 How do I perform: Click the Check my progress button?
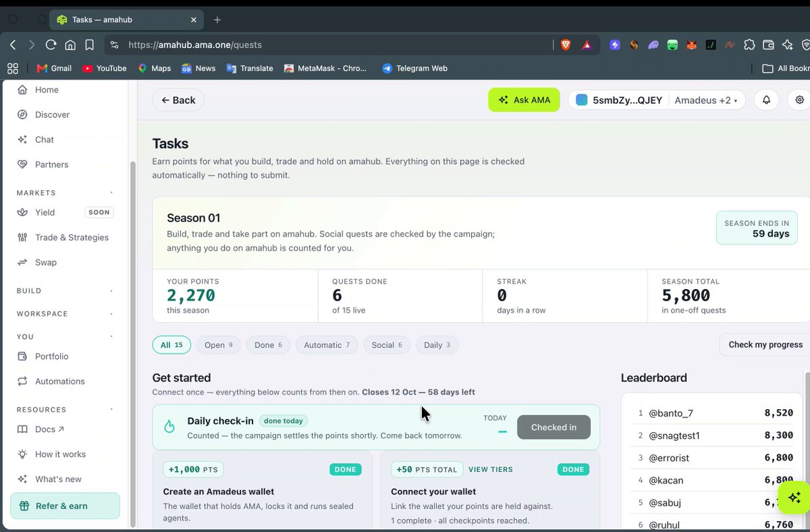pyautogui.click(x=765, y=344)
